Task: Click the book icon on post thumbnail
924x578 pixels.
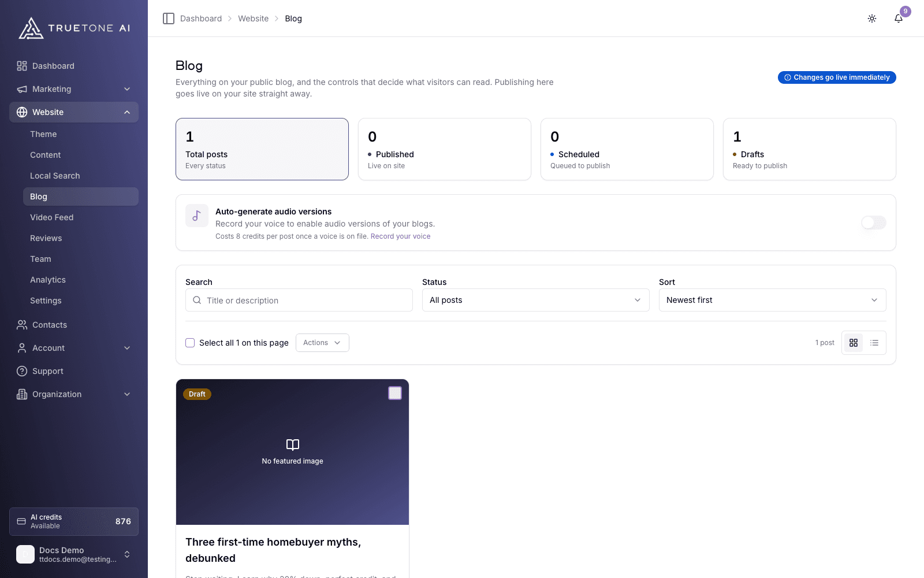Action: [293, 444]
